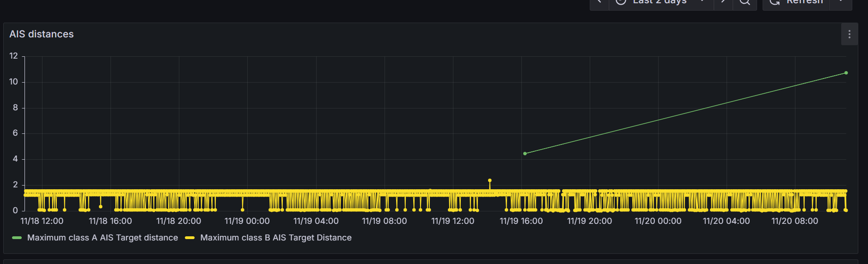Screen dimensions: 868x264
Task: Click the '11/18 12:00' x-axis label
Action: click(42, 221)
